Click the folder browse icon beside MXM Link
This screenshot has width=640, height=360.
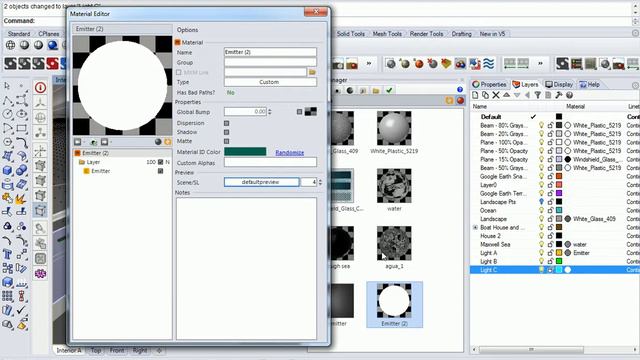pyautogui.click(x=312, y=72)
